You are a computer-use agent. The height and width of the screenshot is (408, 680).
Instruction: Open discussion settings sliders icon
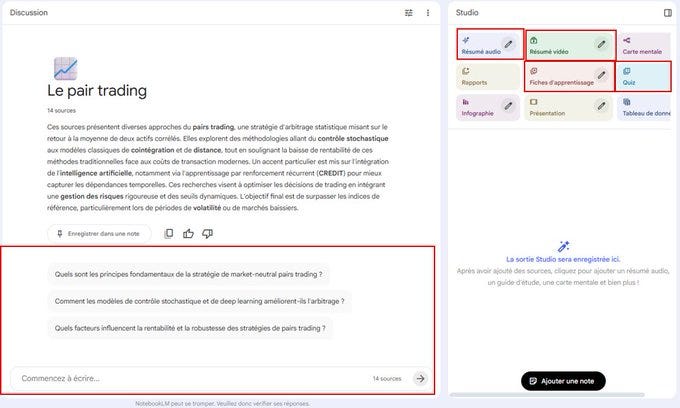pyautogui.click(x=409, y=13)
